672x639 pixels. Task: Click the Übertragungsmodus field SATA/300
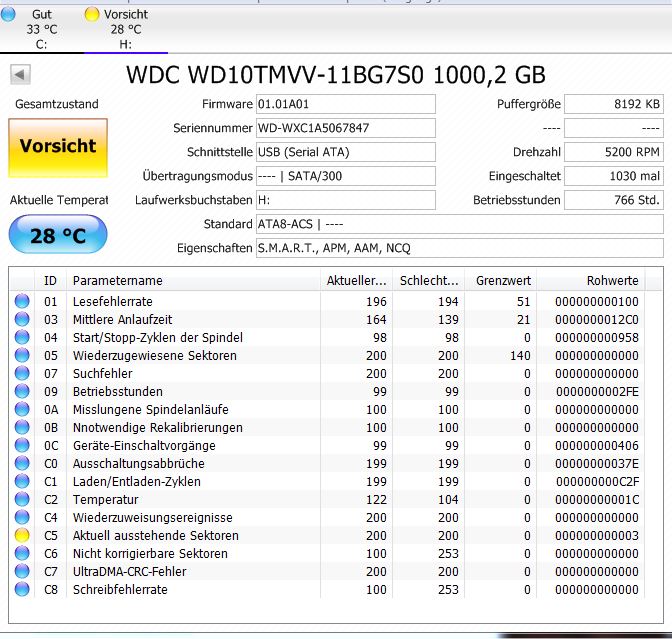tap(345, 176)
